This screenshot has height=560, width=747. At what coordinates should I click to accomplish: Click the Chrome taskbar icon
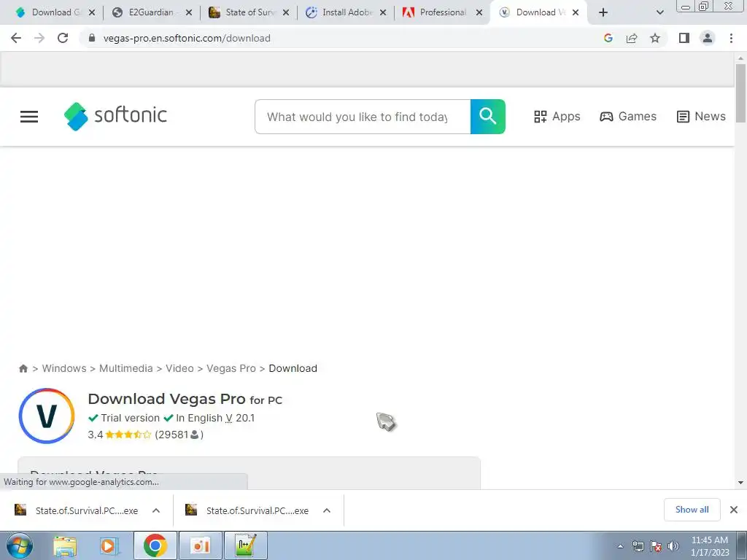[x=155, y=545]
